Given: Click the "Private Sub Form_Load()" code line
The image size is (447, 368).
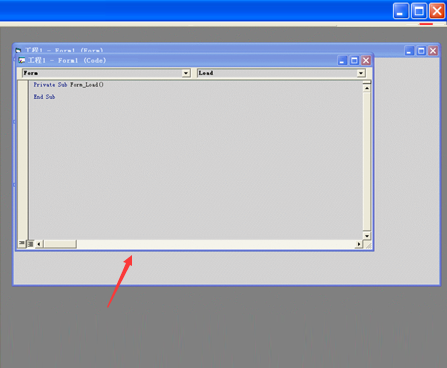Looking at the screenshot, I should (x=68, y=85).
